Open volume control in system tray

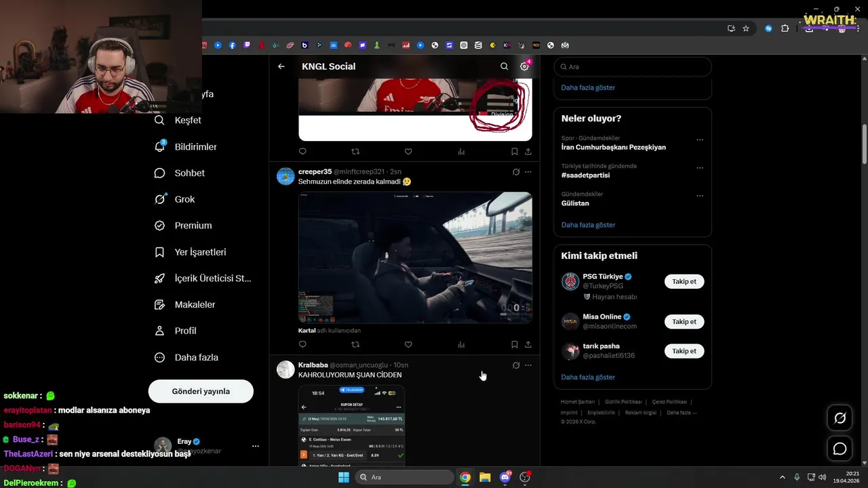pyautogui.click(x=822, y=477)
